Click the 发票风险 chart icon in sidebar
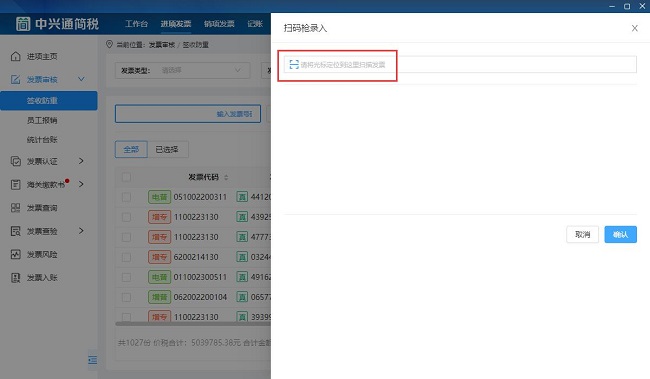The height and width of the screenshot is (379, 650). [15, 254]
